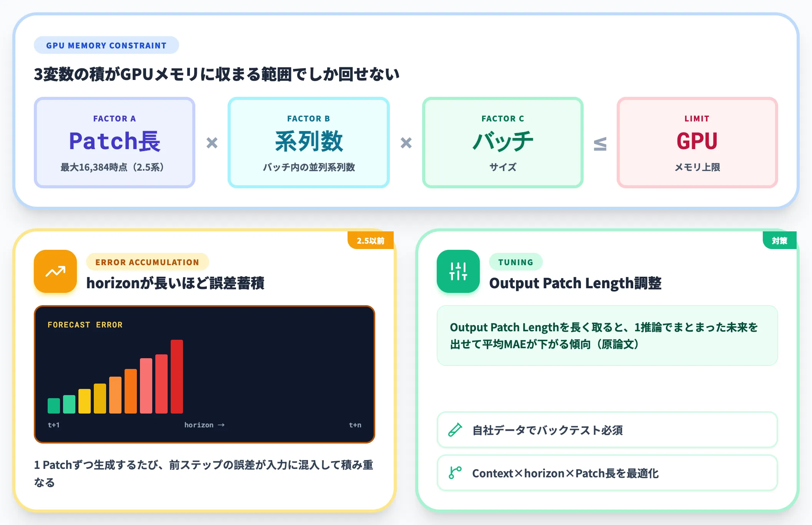812x525 pixels.
Task: Click the 1 Patchずつ生成するたび description text
Action: tap(204, 473)
